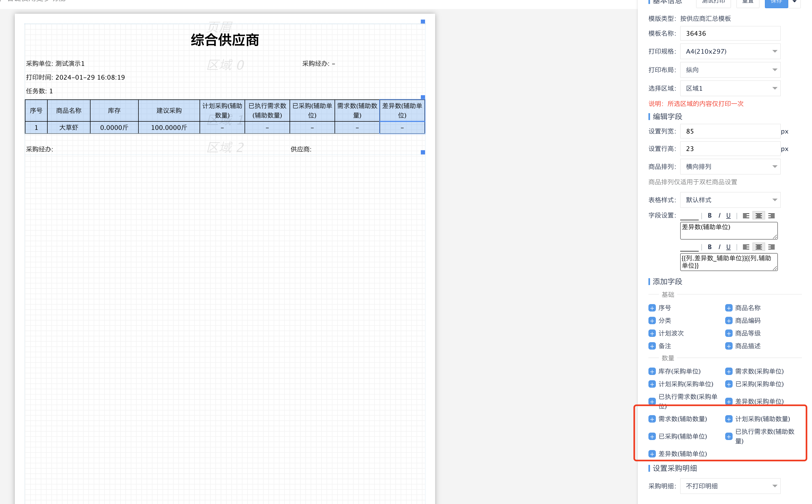Expand the 选择区域 区域1 dropdown
Screen dimensions: 812x504
point(730,88)
